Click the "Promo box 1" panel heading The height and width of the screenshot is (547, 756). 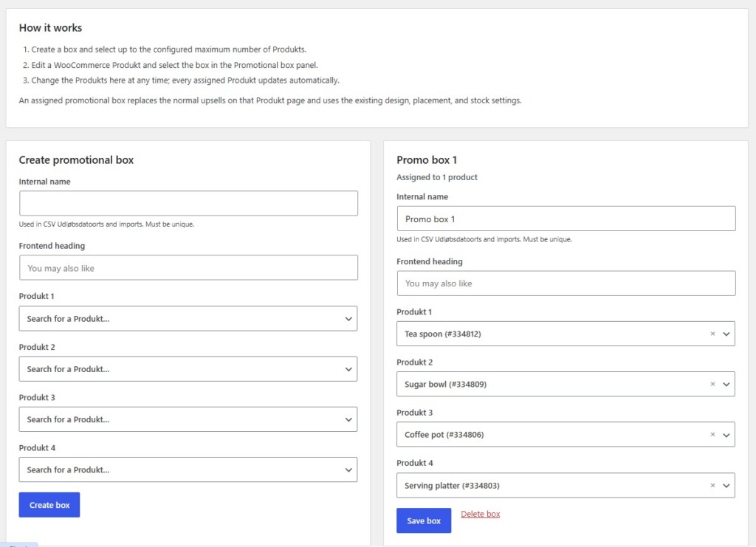tap(427, 160)
